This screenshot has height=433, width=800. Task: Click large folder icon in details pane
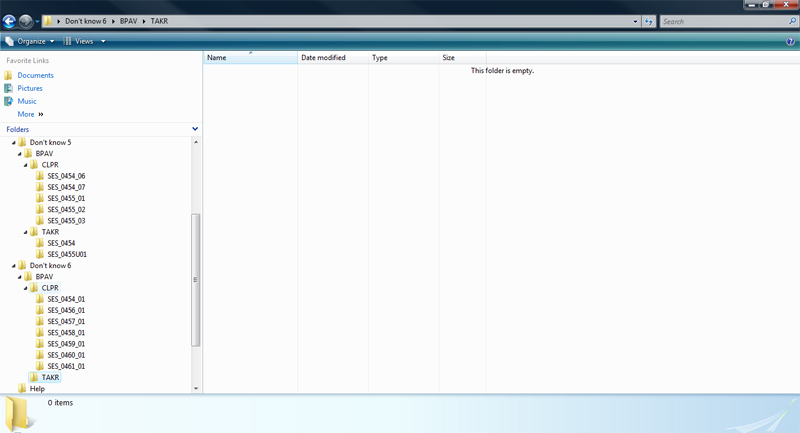point(18,413)
